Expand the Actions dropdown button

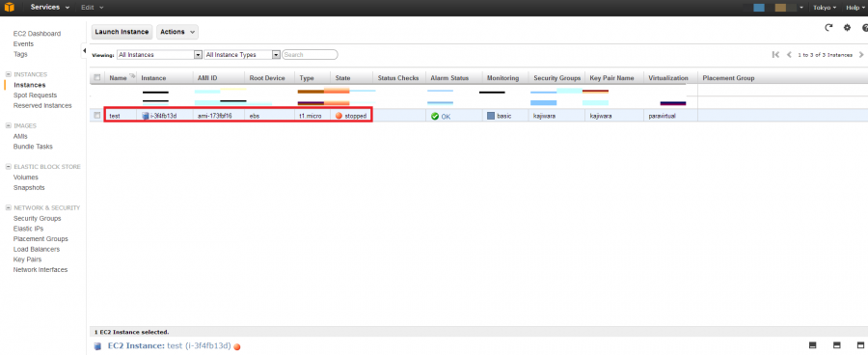coord(177,32)
